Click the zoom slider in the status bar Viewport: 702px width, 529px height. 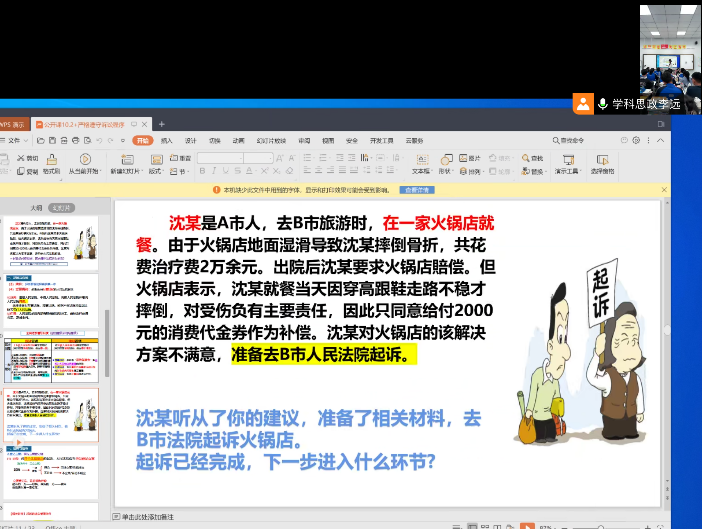click(x=600, y=525)
